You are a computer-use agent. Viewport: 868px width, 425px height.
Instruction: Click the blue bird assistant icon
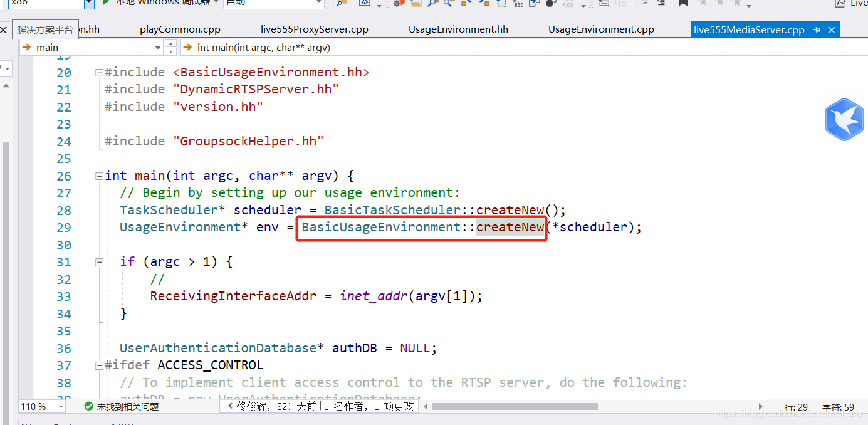tap(844, 119)
